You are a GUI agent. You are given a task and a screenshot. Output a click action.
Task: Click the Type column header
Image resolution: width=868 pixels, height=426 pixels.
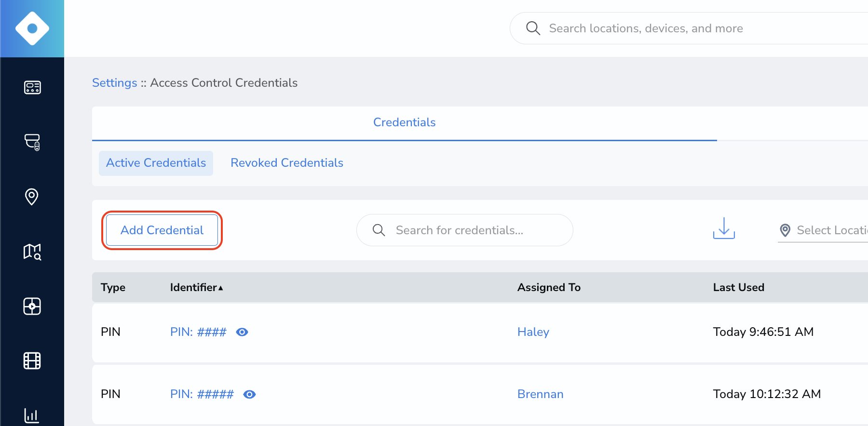(113, 287)
